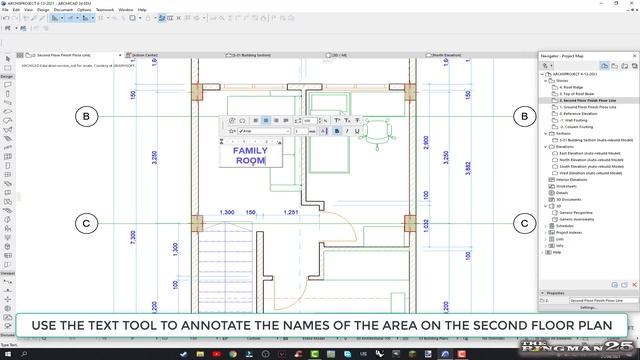640x360 pixels.
Task: Select the Wall tool in the toolbox
Action: (x=7, y=85)
